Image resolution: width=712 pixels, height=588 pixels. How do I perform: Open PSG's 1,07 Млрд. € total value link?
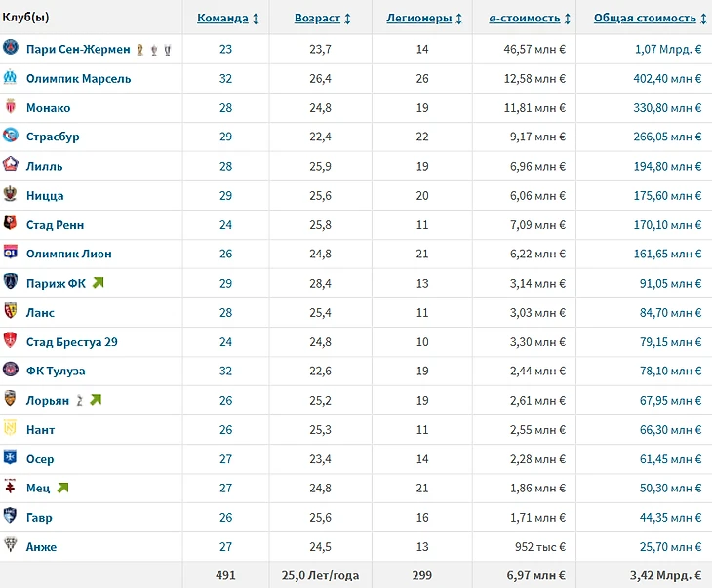coord(668,49)
